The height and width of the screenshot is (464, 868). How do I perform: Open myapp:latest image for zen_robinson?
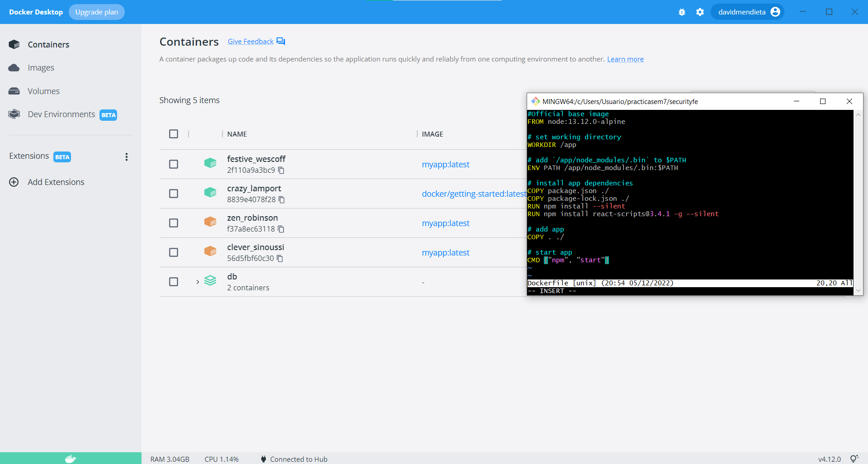[446, 223]
